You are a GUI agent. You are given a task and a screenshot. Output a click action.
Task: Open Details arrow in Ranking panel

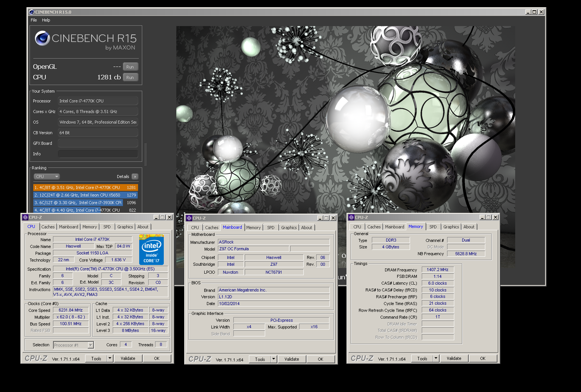[x=135, y=177]
